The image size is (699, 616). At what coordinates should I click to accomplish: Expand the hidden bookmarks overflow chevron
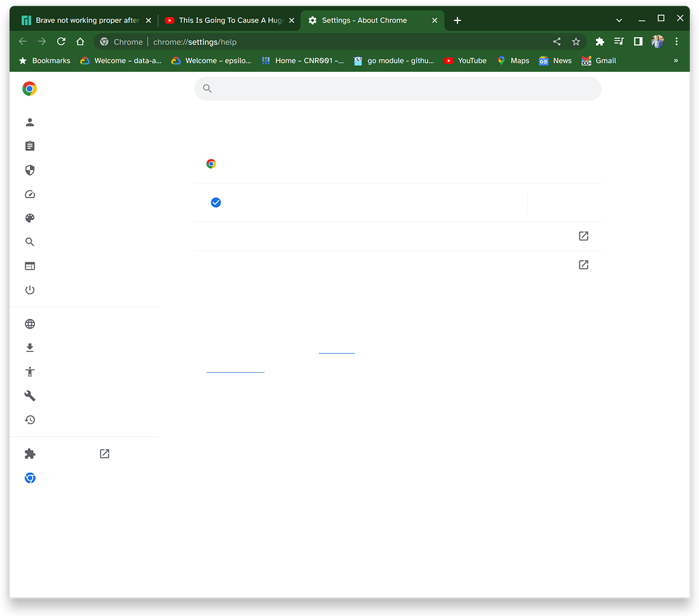[x=676, y=61]
